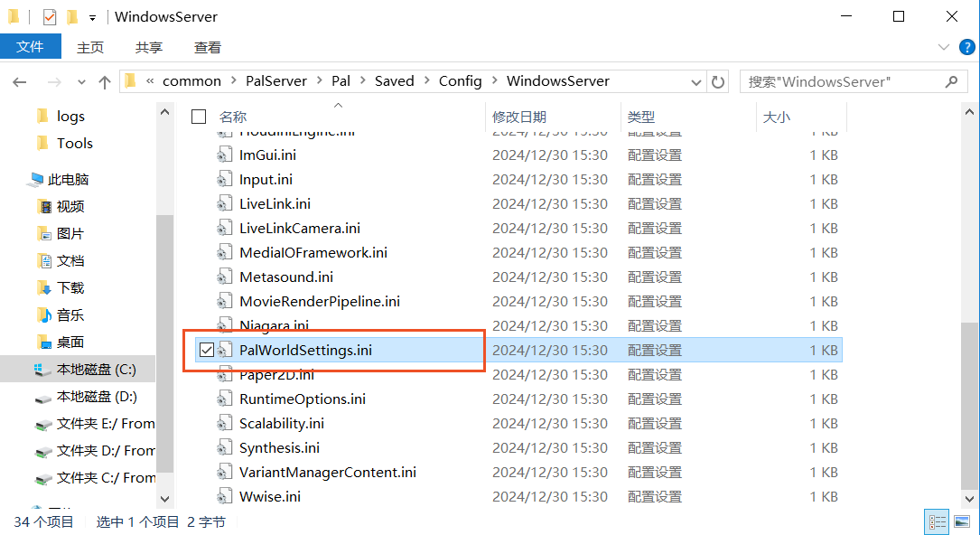Select the Paper2D.ini file name
This screenshot has width=980, height=535.
pos(277,374)
